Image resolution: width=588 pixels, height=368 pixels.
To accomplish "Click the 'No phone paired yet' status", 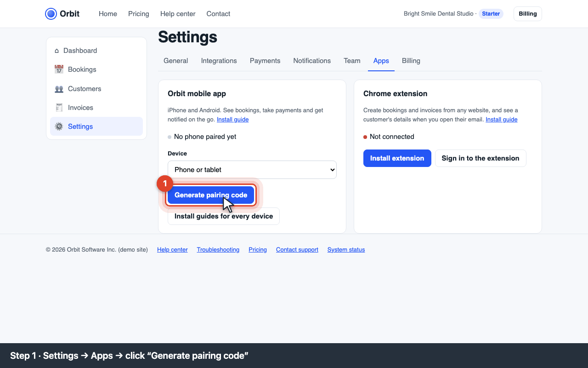I will [202, 137].
